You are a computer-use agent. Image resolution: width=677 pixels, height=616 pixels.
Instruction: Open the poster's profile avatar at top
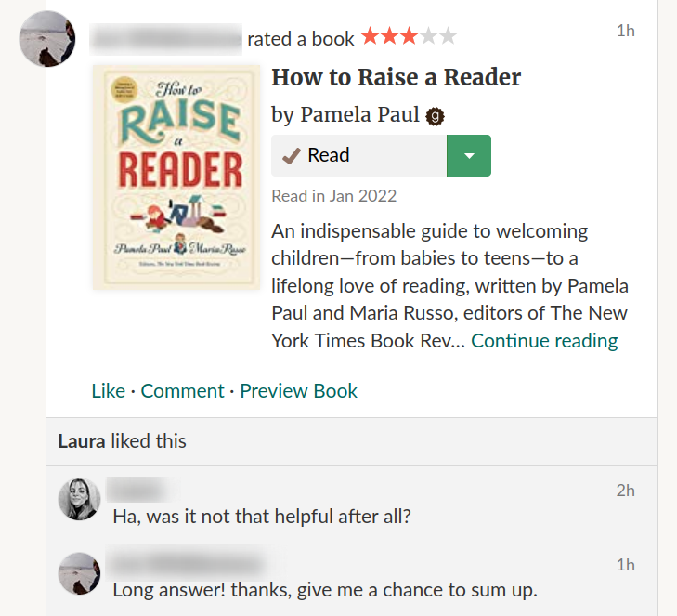click(x=46, y=39)
